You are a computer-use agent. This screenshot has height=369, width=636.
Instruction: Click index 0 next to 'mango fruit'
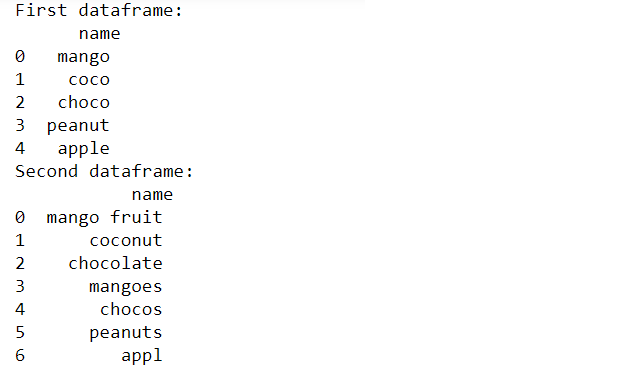(x=20, y=217)
